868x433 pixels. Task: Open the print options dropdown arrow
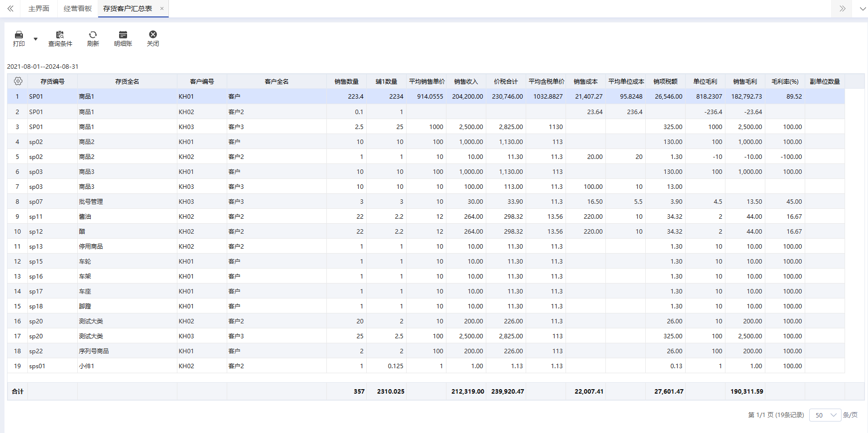coord(35,39)
